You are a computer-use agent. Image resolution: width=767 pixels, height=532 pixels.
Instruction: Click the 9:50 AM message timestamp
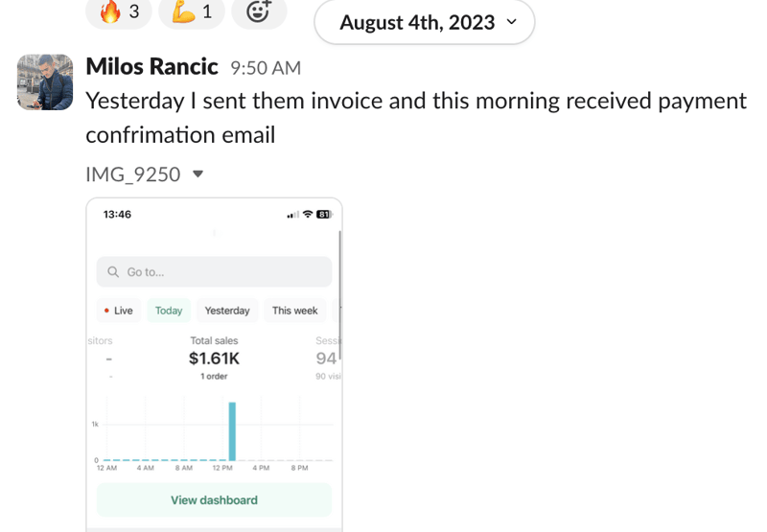[266, 68]
